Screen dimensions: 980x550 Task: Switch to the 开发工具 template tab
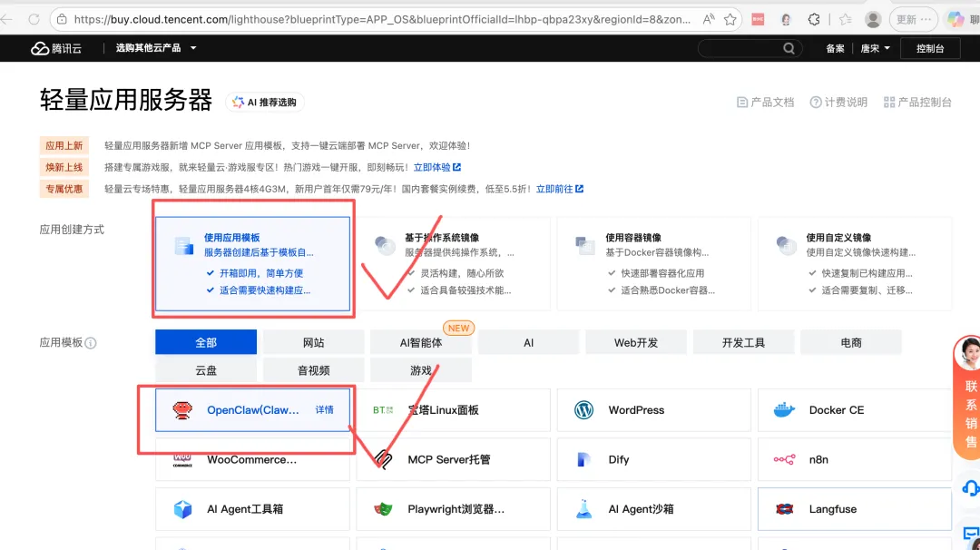click(743, 342)
